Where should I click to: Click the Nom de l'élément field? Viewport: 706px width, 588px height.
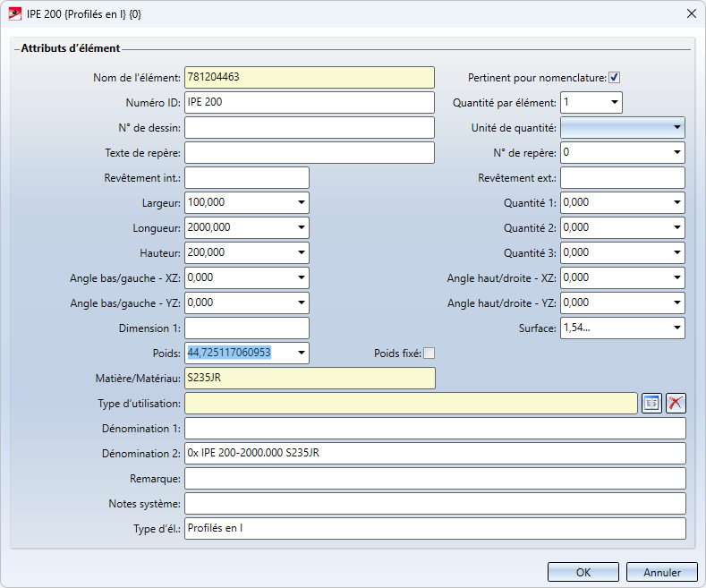point(309,78)
